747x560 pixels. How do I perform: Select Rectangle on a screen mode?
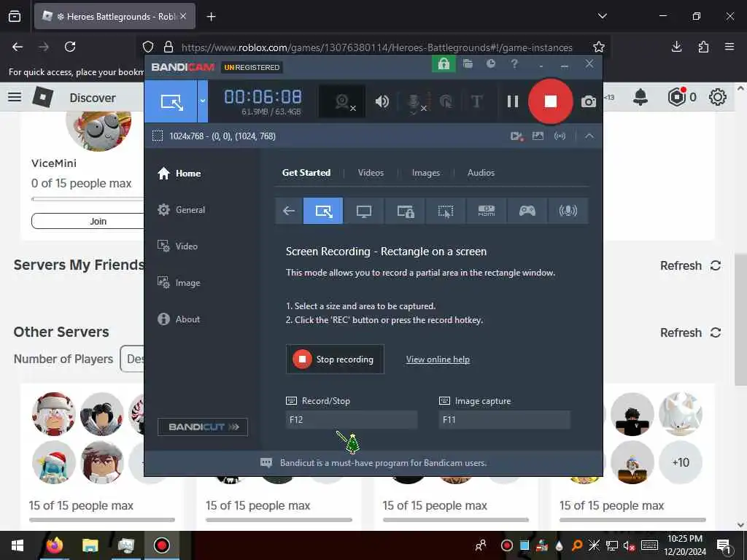[323, 211]
